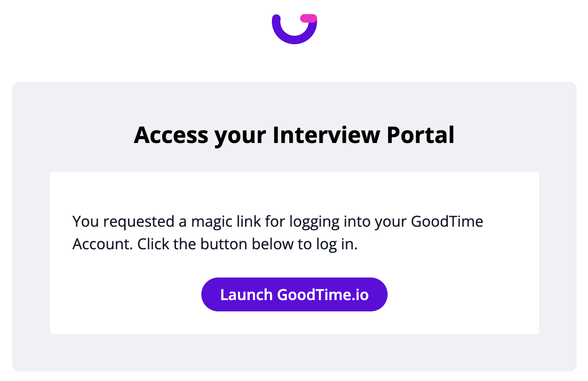Click the empty area below the launch button
Screen dimensions: 588x381
click(x=294, y=324)
